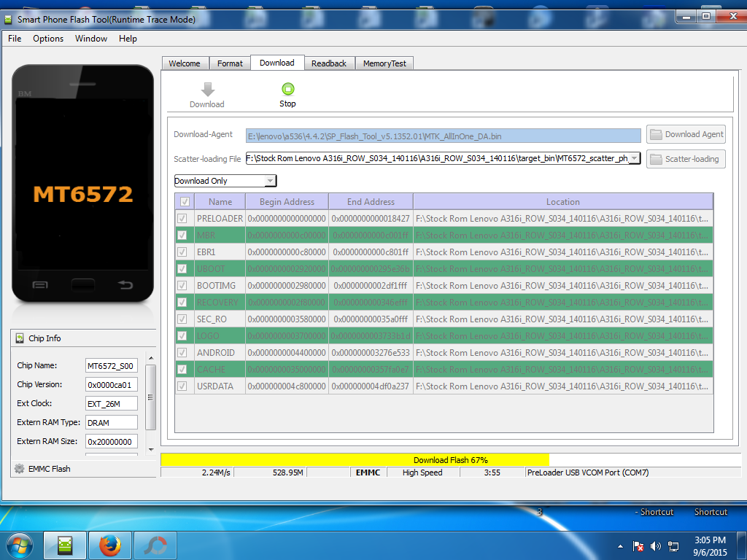
Task: Click the Chip Info panel icon
Action: point(20,338)
